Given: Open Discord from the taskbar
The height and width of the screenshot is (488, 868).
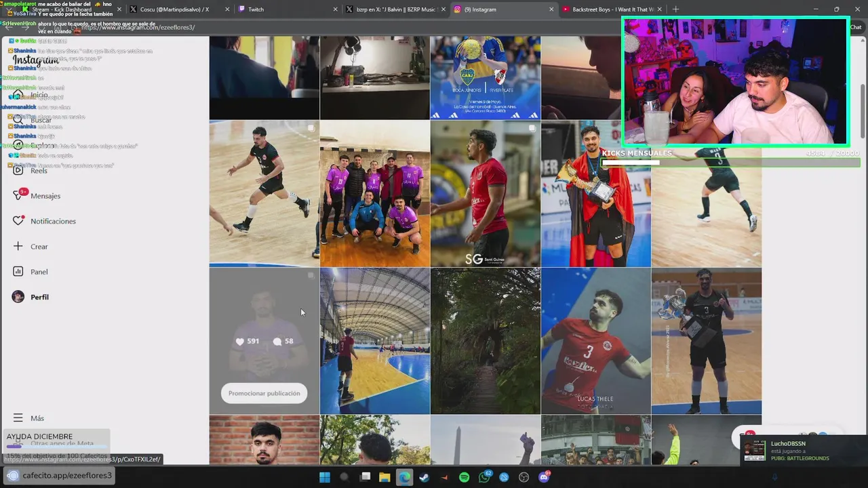Looking at the screenshot, I should 544,477.
